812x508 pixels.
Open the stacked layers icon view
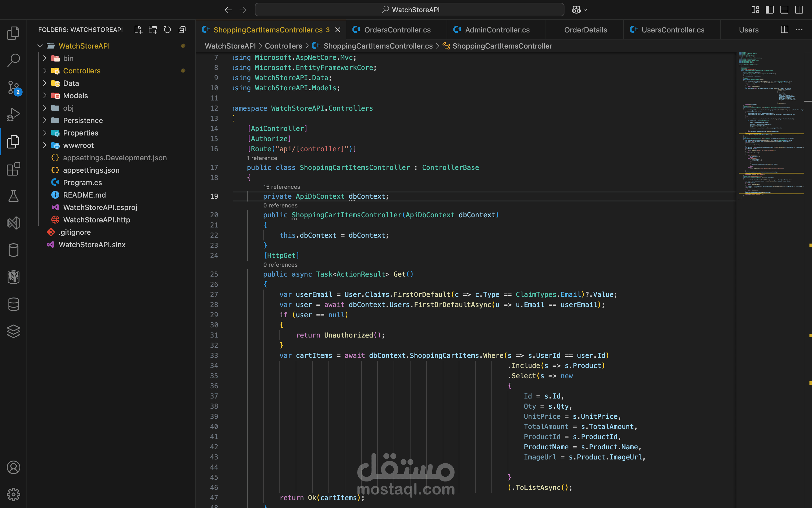[14, 331]
